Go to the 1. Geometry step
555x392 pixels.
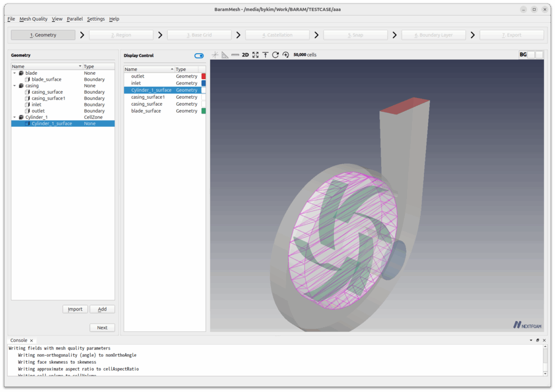(43, 35)
